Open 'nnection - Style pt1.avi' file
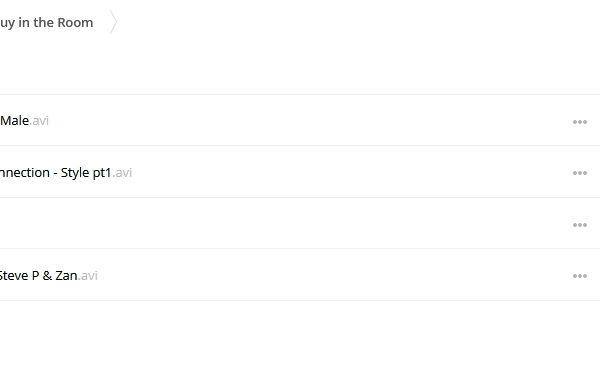Image resolution: width=600 pixels, height=366 pixels. [x=66, y=173]
